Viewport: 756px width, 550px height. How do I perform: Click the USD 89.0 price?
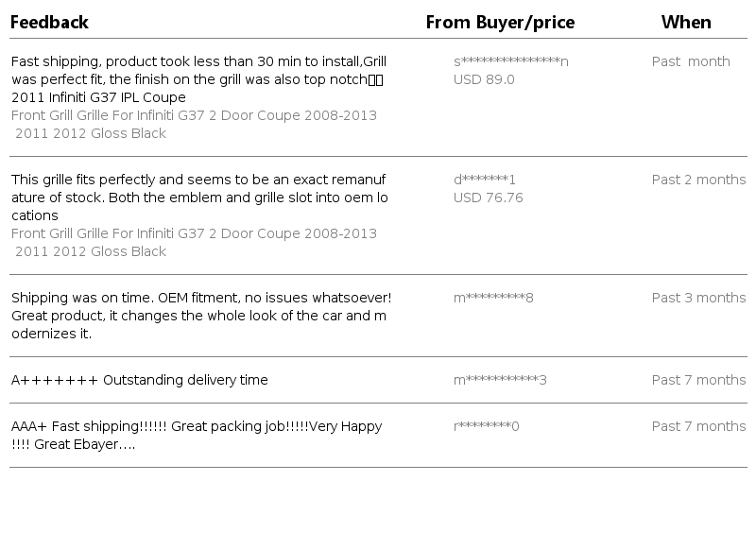[484, 79]
